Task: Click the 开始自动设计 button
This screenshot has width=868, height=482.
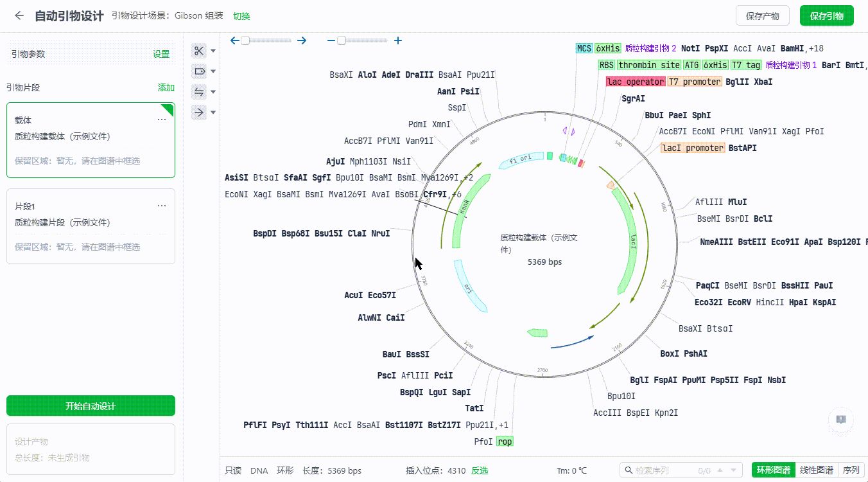Action: [91, 406]
